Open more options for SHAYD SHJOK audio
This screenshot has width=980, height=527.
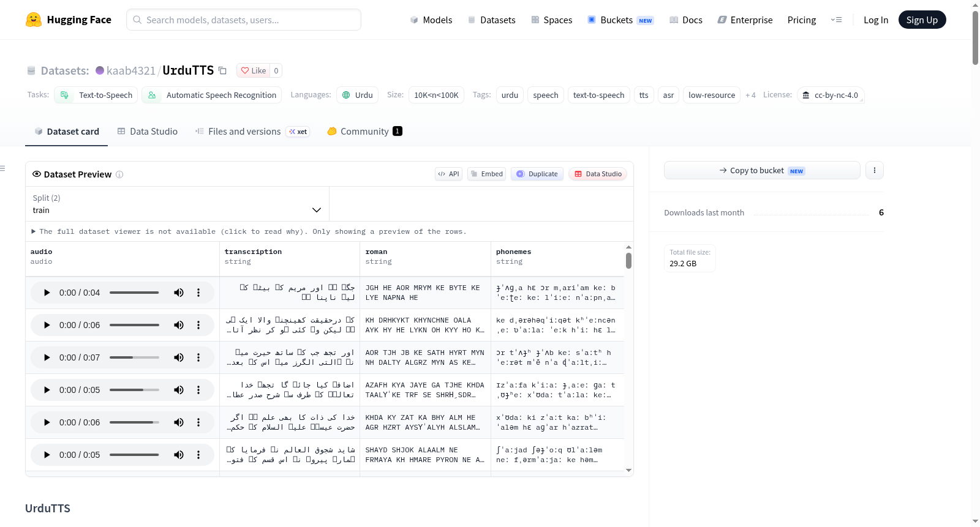(x=198, y=455)
